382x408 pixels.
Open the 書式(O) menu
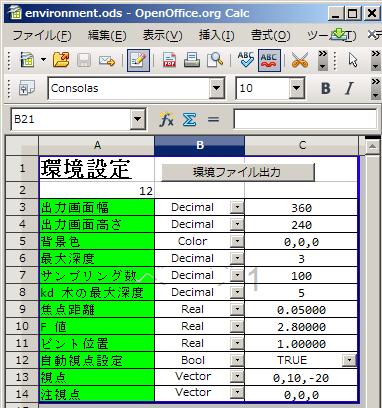(x=270, y=35)
